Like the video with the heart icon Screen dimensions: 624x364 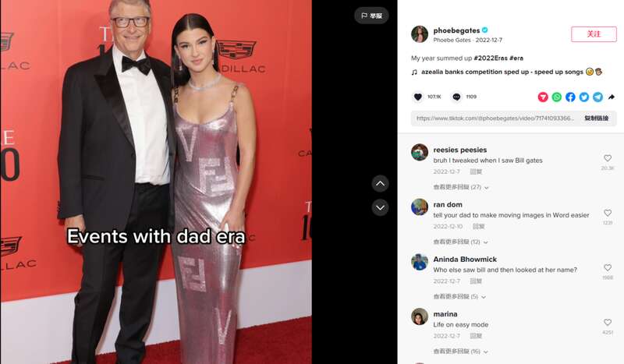pos(417,97)
